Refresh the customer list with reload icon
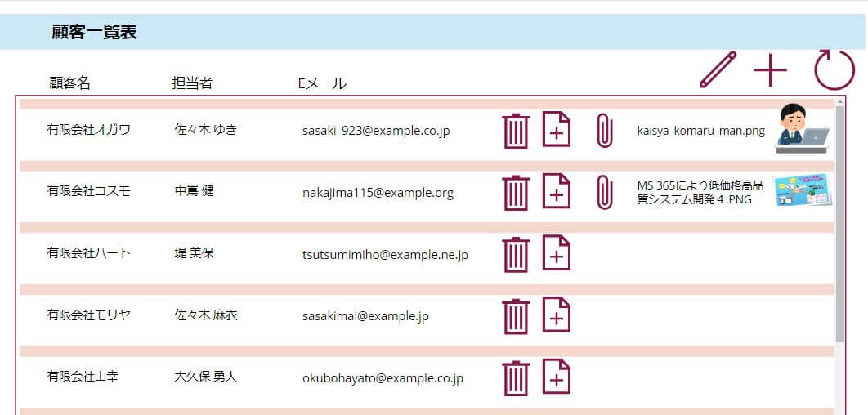 (x=834, y=69)
